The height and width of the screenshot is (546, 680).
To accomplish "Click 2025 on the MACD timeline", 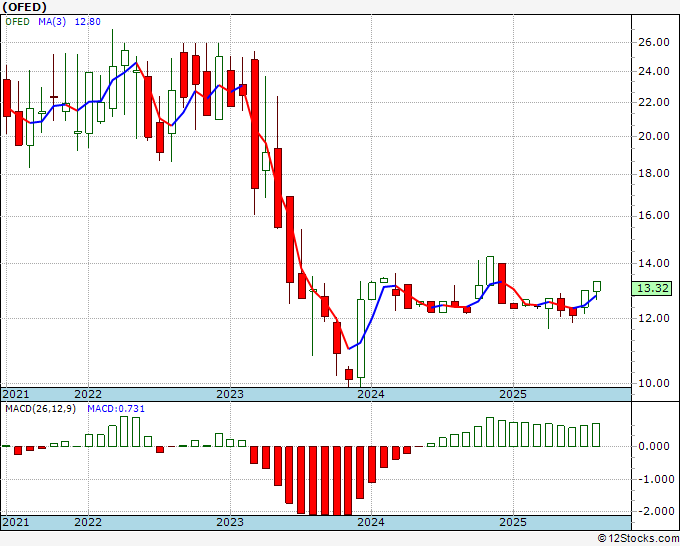I will click(x=513, y=522).
